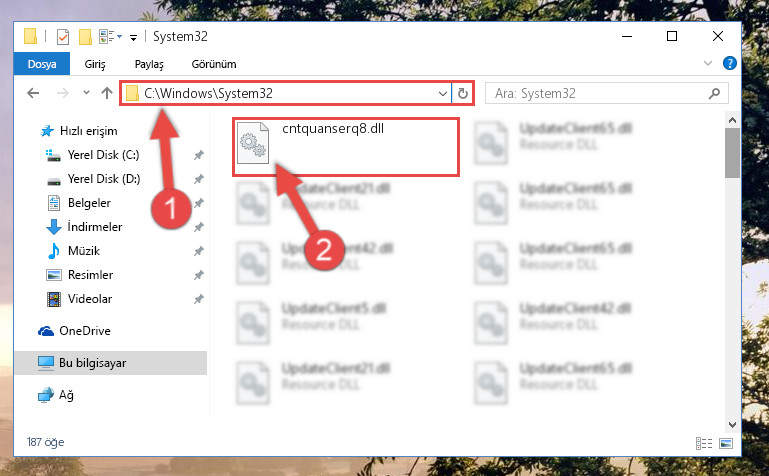Unpin Yerel Disk (C:) from quick access

[198, 155]
